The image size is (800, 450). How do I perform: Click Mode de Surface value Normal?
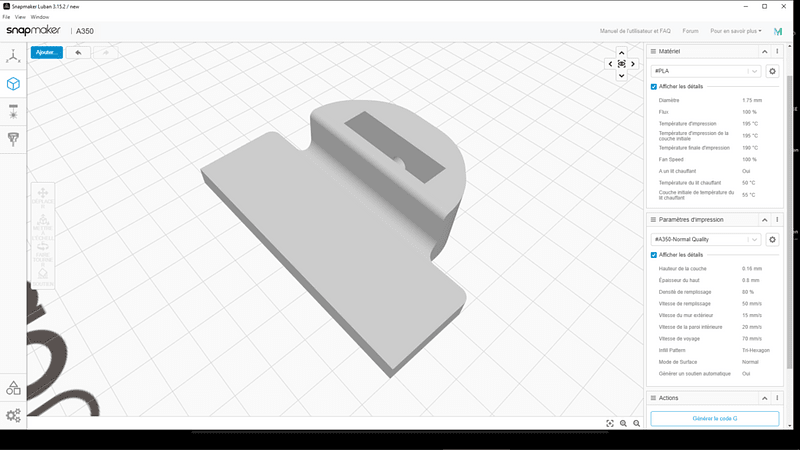tap(750, 362)
